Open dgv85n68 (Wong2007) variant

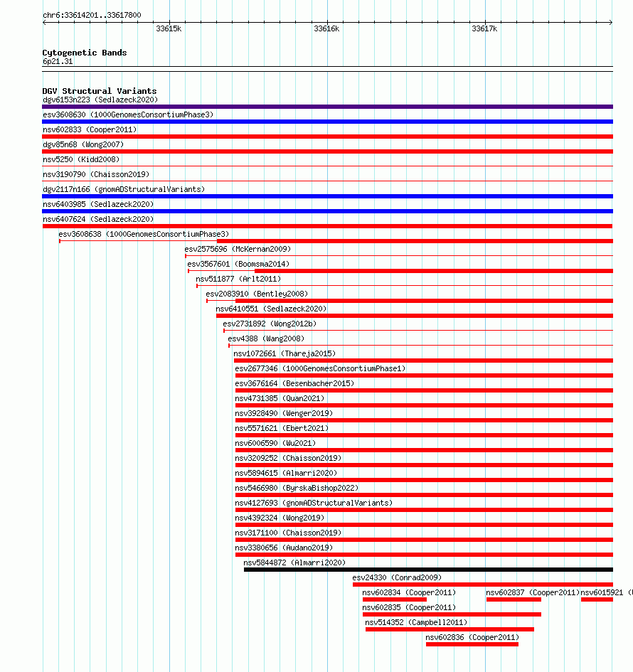coord(83,145)
